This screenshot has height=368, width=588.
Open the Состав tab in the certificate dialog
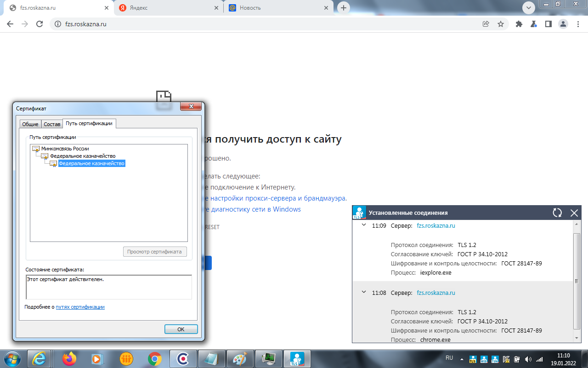pyautogui.click(x=52, y=124)
